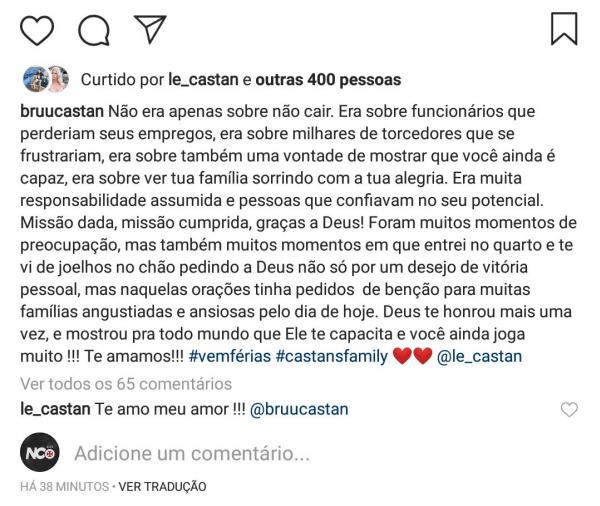
Task: Click the NC profile avatar icon
Action: coord(39,453)
